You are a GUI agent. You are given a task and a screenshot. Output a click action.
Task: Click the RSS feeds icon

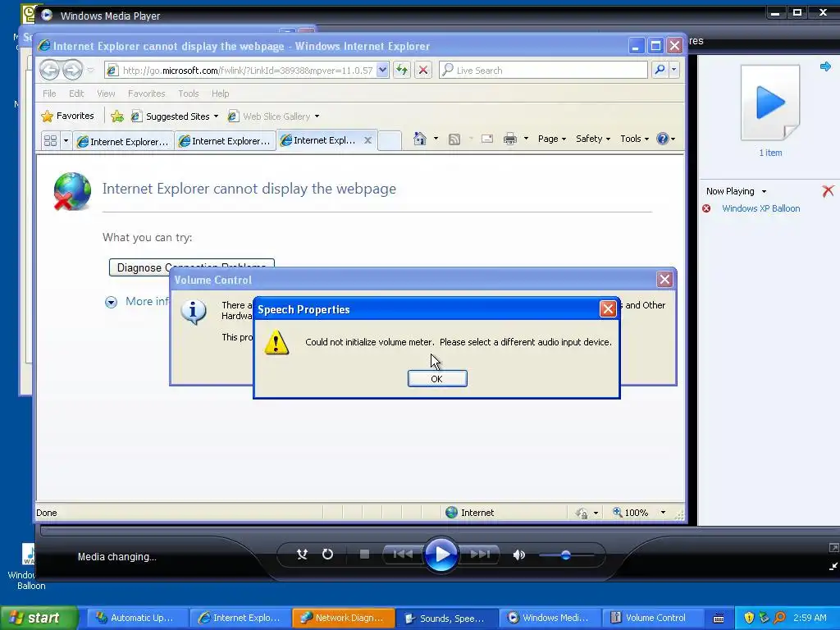[454, 139]
